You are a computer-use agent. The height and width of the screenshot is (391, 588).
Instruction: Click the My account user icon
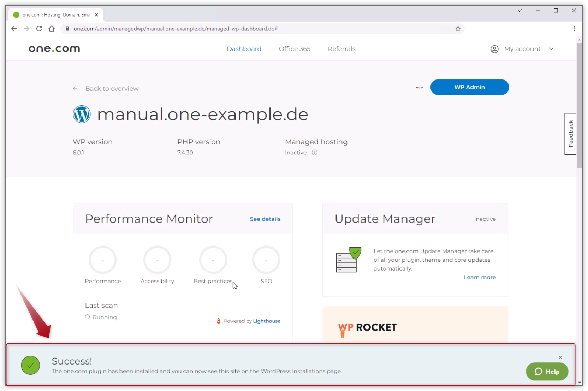494,49
